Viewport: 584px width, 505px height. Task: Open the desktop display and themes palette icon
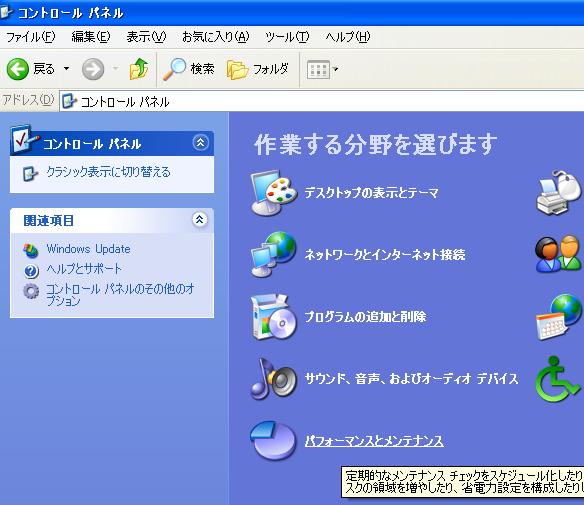click(x=274, y=193)
